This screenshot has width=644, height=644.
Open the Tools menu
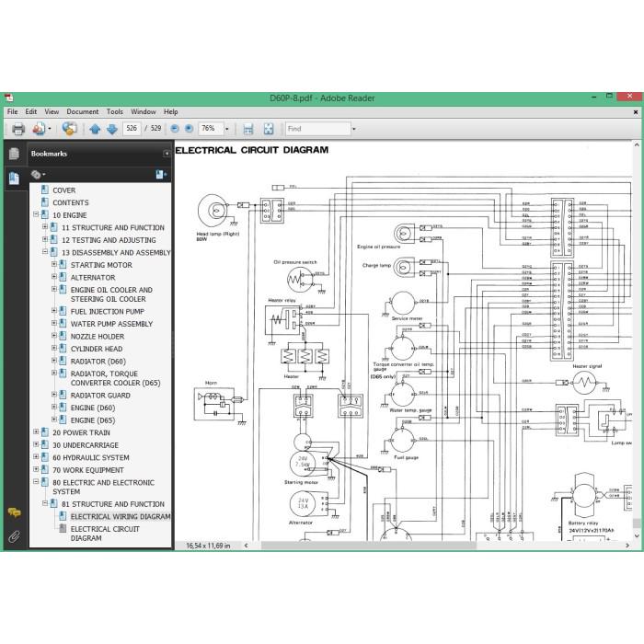pyautogui.click(x=115, y=111)
